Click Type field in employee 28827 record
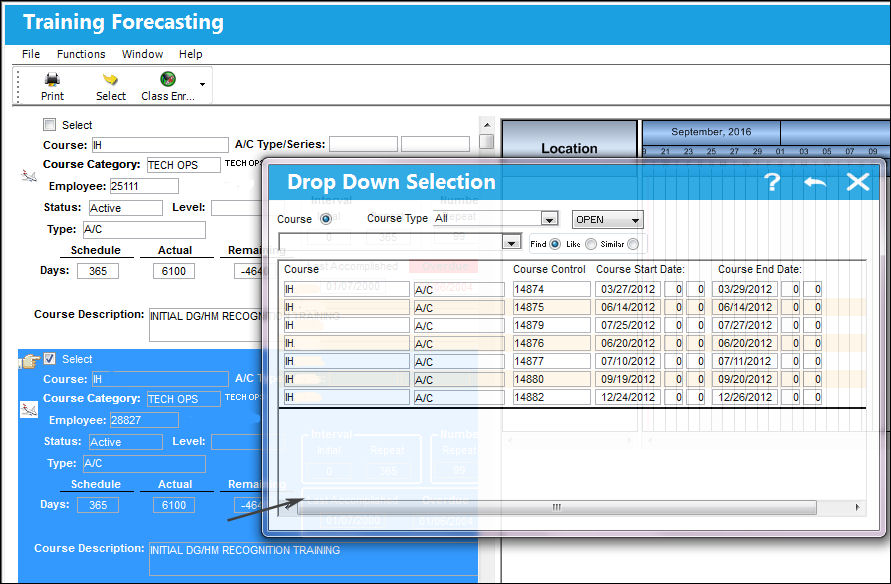This screenshot has height=584, width=891. coord(144,464)
